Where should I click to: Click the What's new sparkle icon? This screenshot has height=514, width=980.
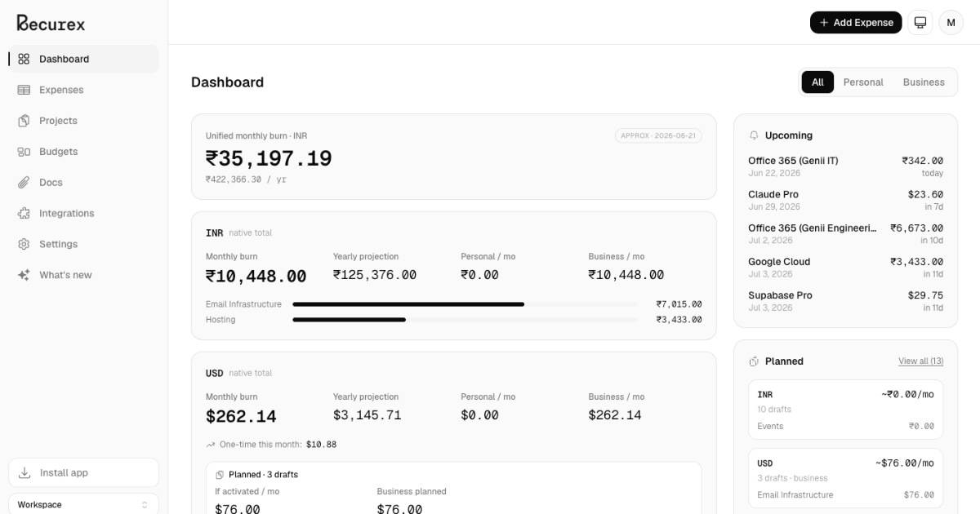tap(24, 275)
